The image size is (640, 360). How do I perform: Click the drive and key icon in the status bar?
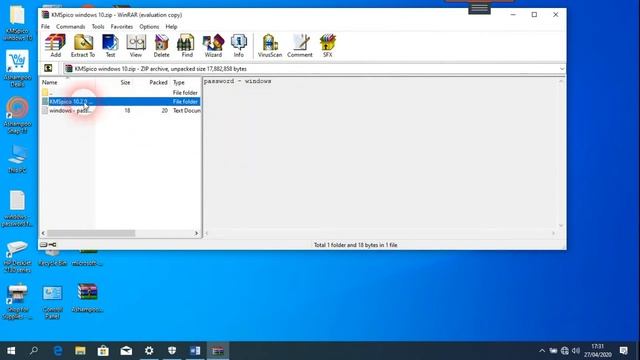pyautogui.click(x=48, y=244)
